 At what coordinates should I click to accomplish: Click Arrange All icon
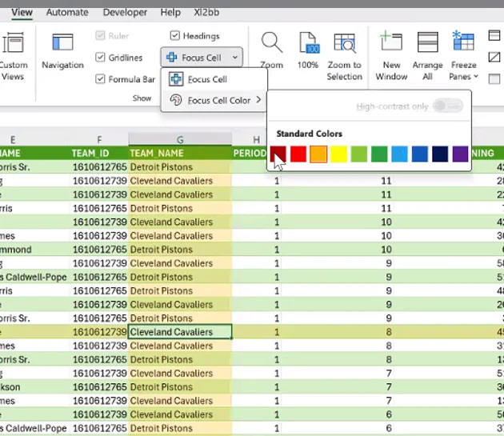427,42
